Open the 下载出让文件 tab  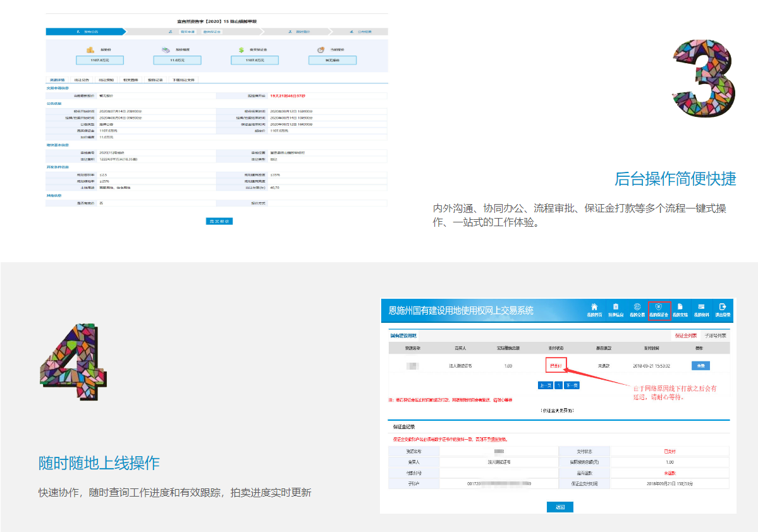coord(183,80)
